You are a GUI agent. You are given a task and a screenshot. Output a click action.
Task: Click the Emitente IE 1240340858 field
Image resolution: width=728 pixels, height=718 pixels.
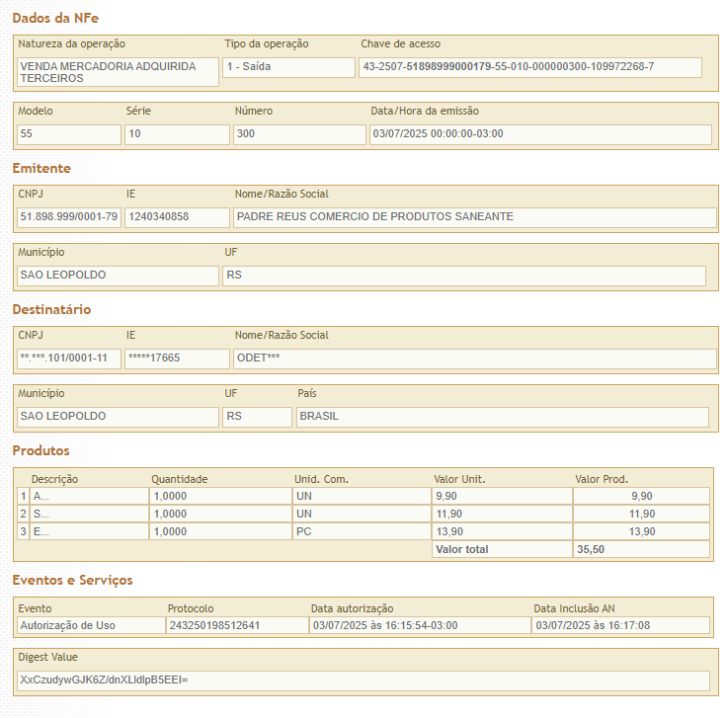[177, 217]
